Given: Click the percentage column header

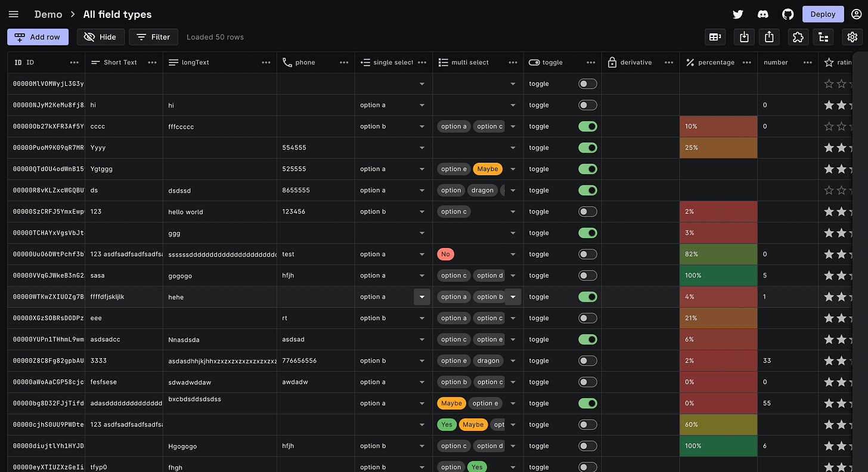Looking at the screenshot, I should (x=718, y=63).
